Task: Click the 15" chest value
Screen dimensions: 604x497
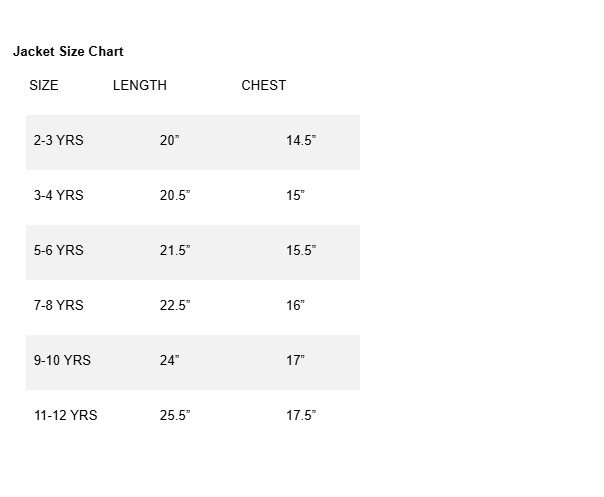Action: 295,195
